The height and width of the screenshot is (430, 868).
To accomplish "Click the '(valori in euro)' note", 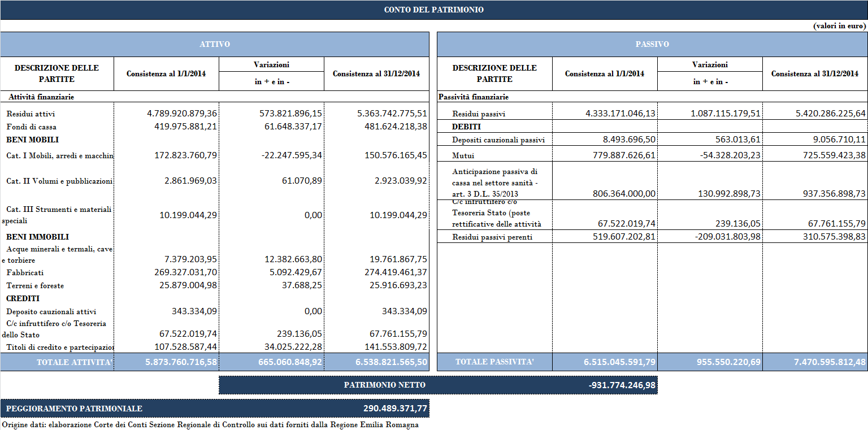I will coord(839,26).
